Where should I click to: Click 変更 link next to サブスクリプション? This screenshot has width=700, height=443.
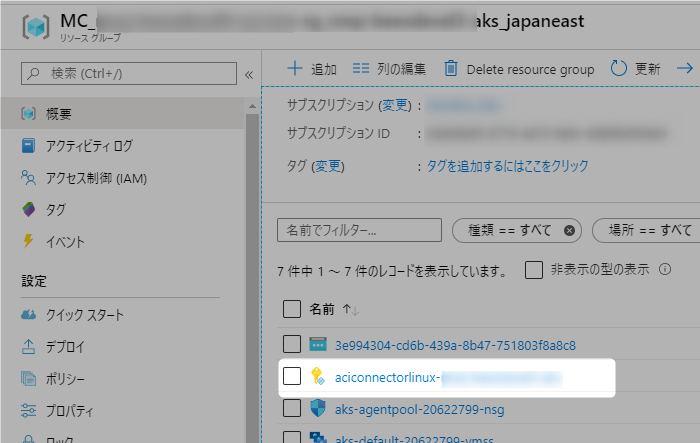pyautogui.click(x=395, y=105)
